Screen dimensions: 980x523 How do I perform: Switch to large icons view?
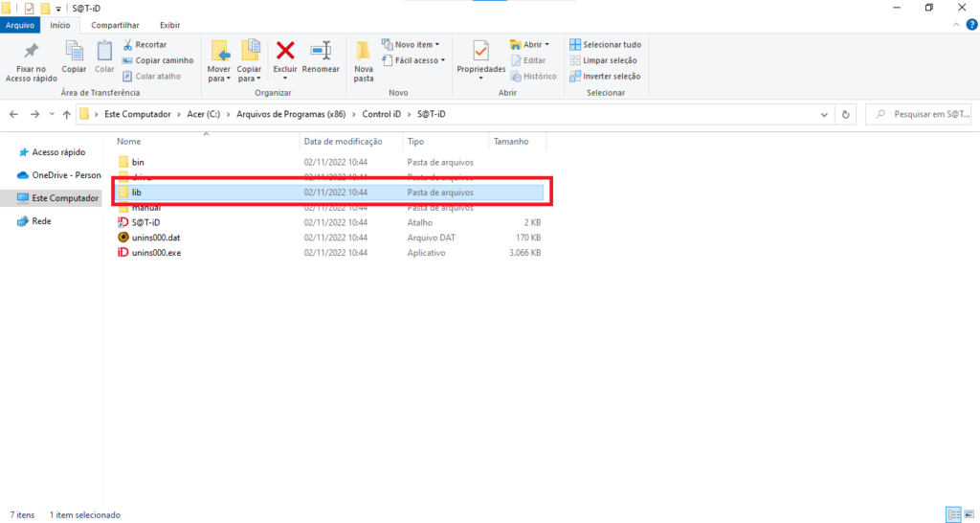click(x=969, y=515)
